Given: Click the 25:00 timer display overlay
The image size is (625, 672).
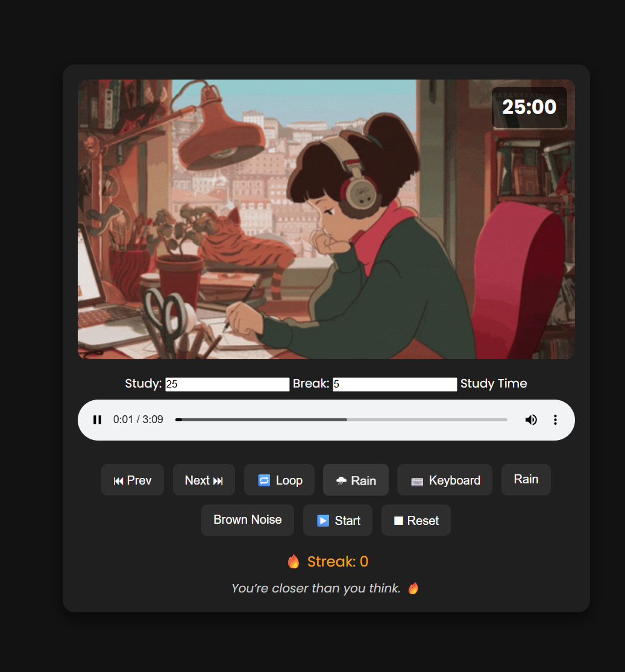Looking at the screenshot, I should point(529,107).
